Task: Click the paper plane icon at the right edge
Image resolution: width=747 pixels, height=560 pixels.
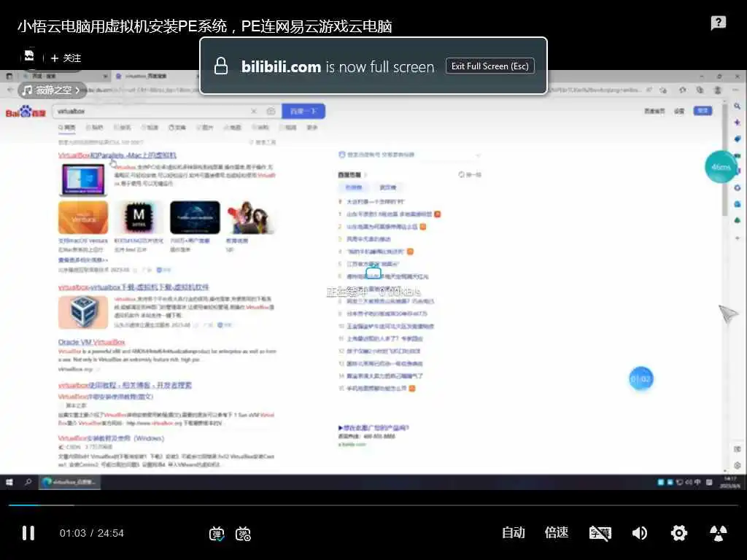Action: point(729,314)
